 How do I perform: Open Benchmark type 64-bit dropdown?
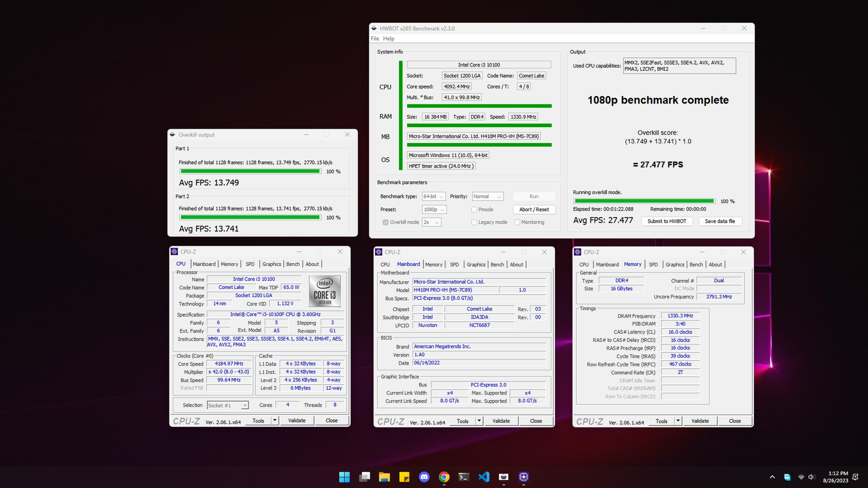pyautogui.click(x=434, y=197)
